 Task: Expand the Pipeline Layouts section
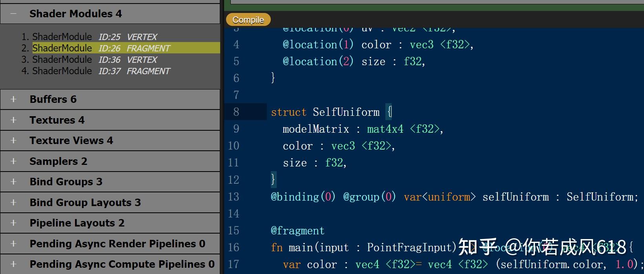point(14,223)
